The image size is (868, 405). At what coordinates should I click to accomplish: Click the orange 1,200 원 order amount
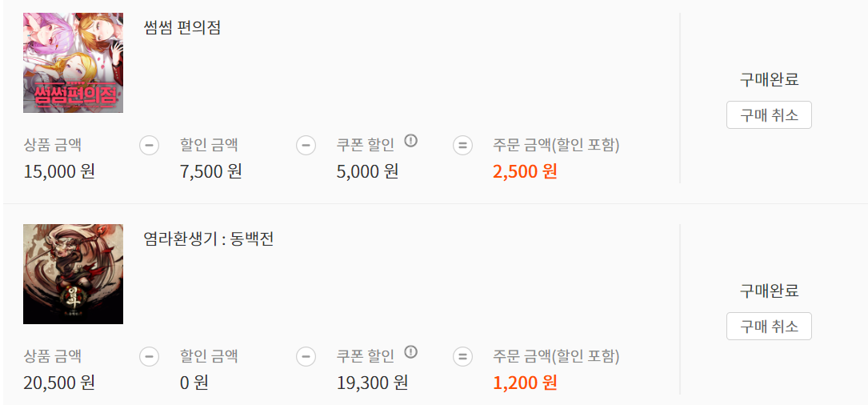(x=525, y=383)
